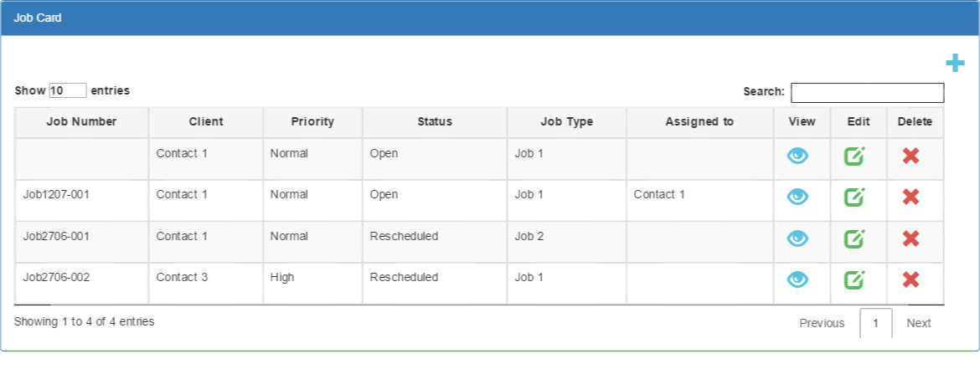Viewport: 980px width, 369px height.
Task: Go to Previous page
Action: 822,323
